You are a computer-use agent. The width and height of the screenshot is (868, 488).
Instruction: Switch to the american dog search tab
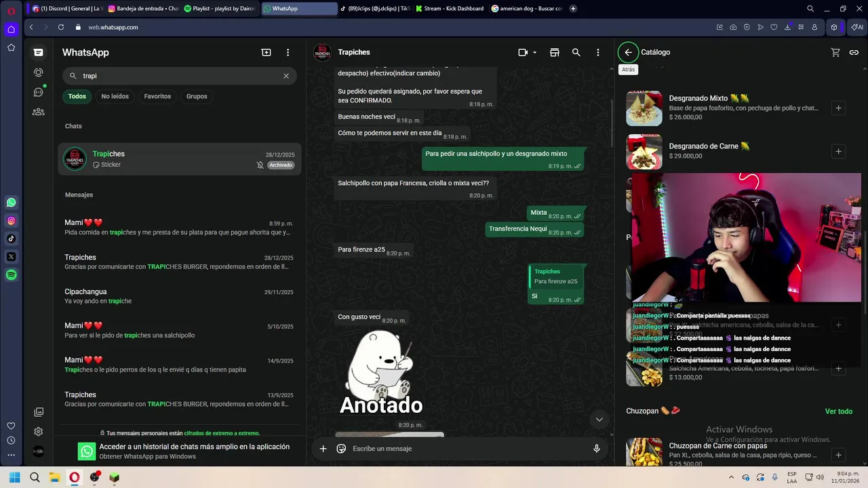click(526, 9)
